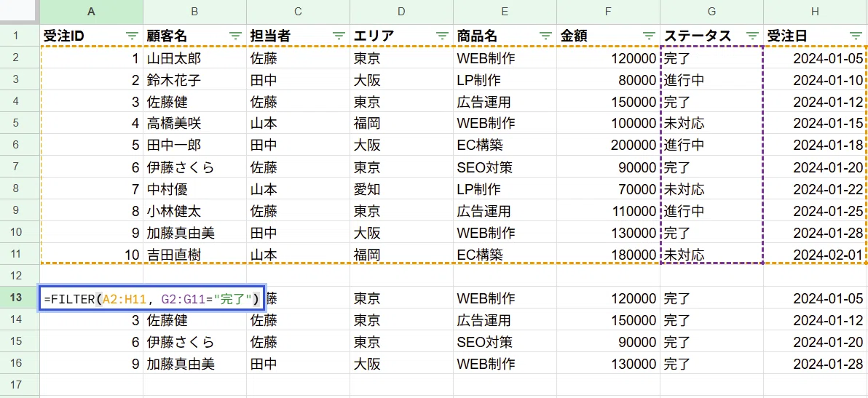This screenshot has height=398, width=868.
Task: Click the amount 100000 cell
Action: tap(608, 124)
